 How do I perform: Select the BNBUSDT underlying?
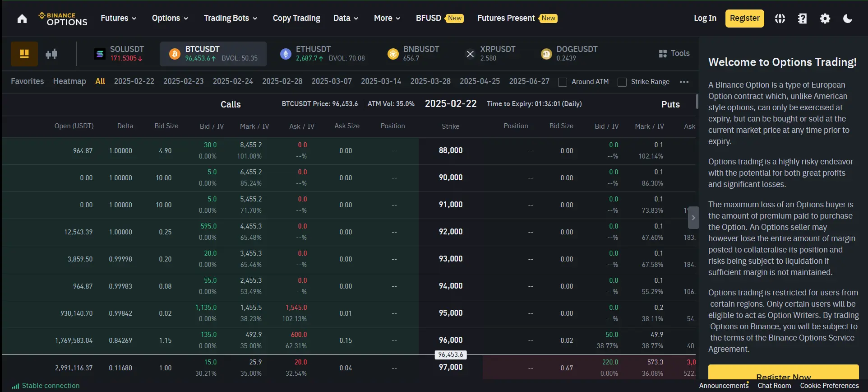point(413,54)
